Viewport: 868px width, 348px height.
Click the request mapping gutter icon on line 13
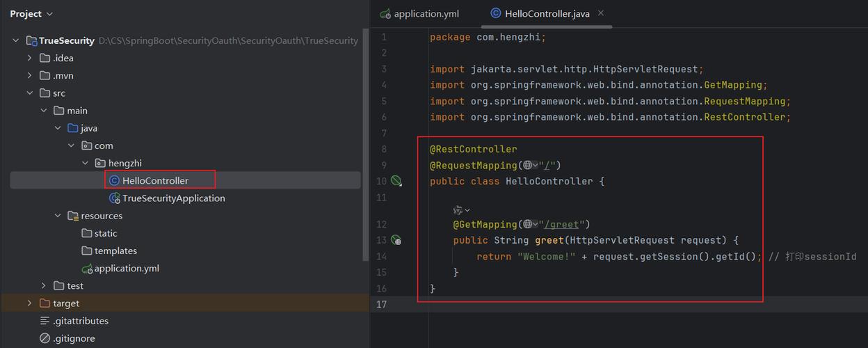pos(396,240)
